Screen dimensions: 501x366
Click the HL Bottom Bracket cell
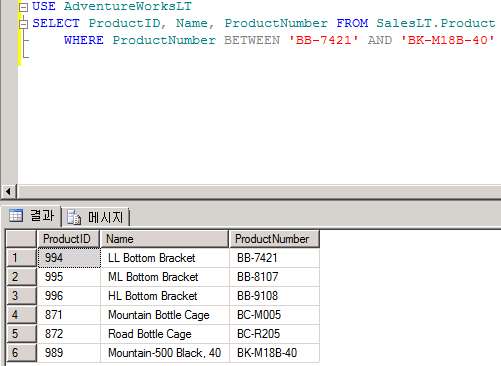click(x=165, y=296)
